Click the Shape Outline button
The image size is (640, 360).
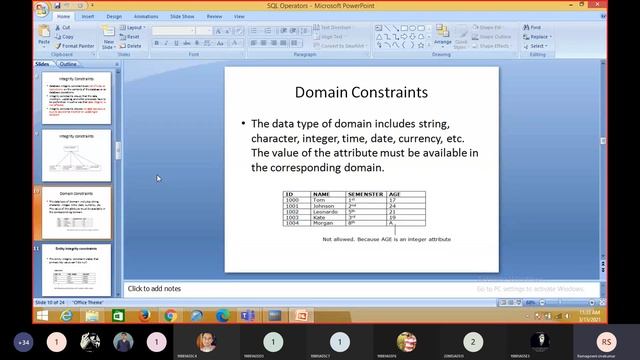(x=492, y=37)
